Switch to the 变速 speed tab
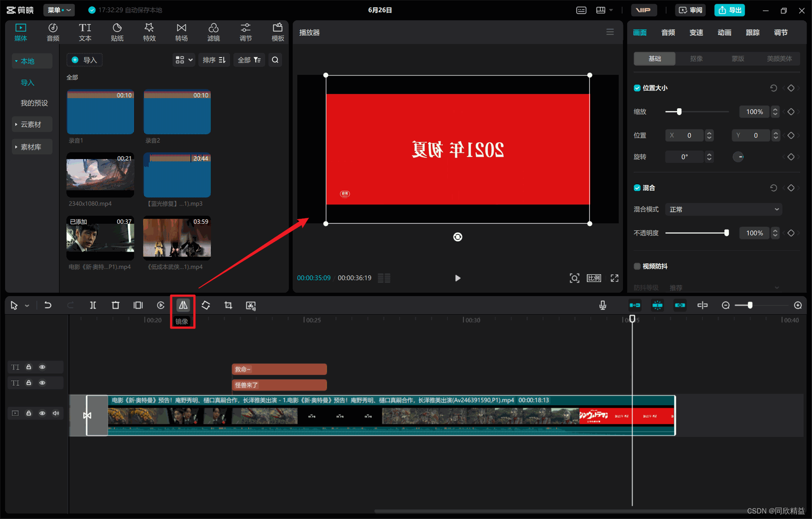Image resolution: width=812 pixels, height=519 pixels. (696, 33)
